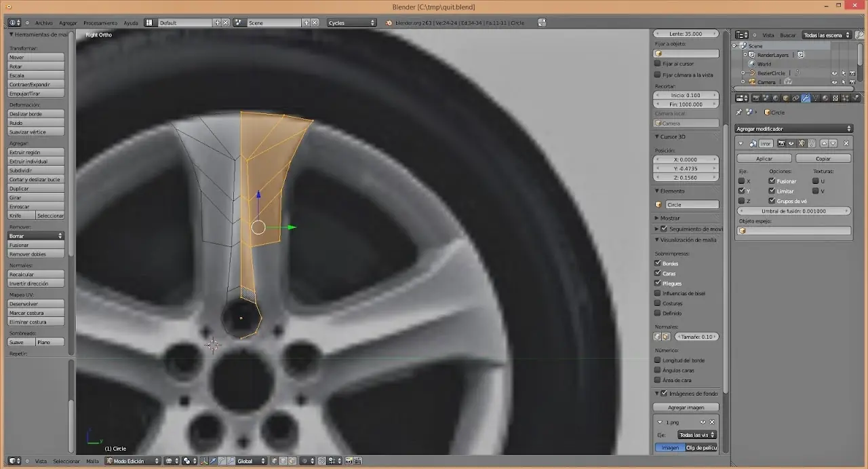This screenshot has height=469, width=868.
Task: Hide 1.png background image eye icon
Action: tap(703, 422)
